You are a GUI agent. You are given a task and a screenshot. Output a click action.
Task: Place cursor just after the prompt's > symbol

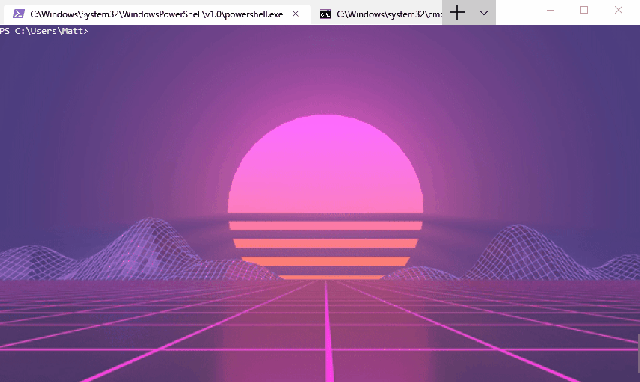(91, 31)
